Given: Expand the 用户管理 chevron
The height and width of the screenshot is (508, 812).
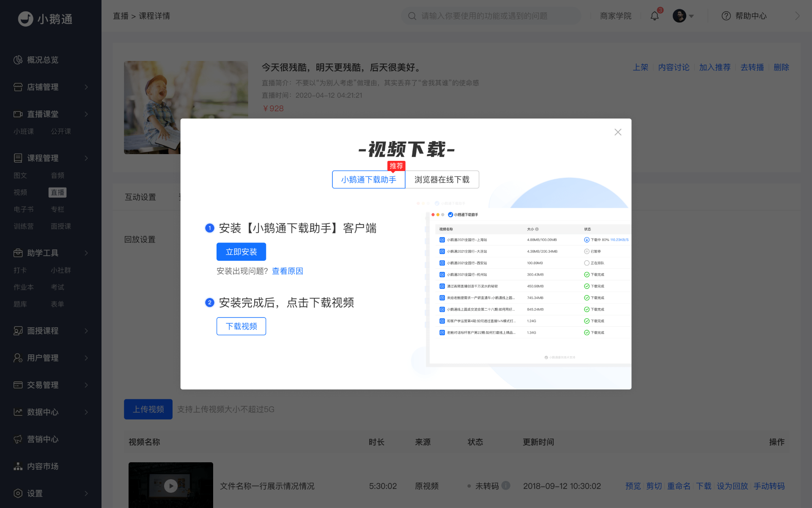Looking at the screenshot, I should pyautogui.click(x=86, y=358).
